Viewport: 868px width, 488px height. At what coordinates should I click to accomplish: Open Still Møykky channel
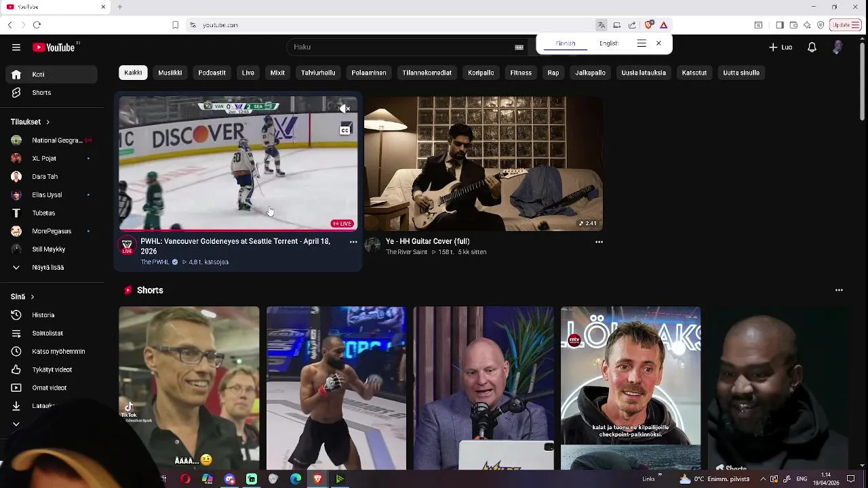pos(52,249)
